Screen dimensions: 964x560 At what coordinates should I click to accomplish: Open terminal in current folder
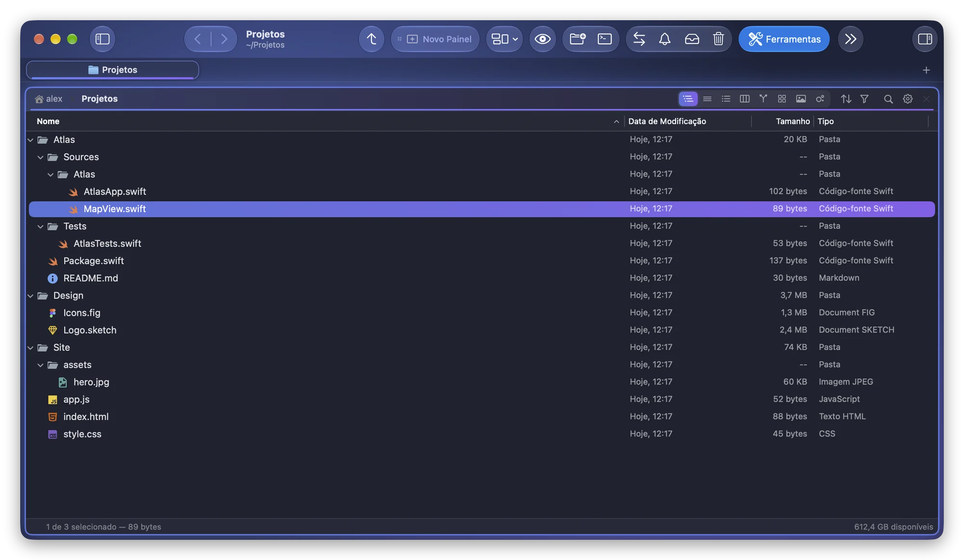(x=604, y=39)
